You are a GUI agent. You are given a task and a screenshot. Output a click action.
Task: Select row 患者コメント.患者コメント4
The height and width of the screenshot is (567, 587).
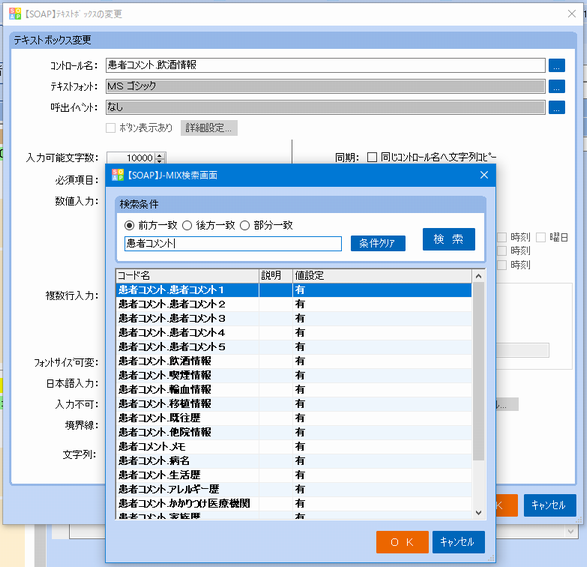pyautogui.click(x=294, y=333)
